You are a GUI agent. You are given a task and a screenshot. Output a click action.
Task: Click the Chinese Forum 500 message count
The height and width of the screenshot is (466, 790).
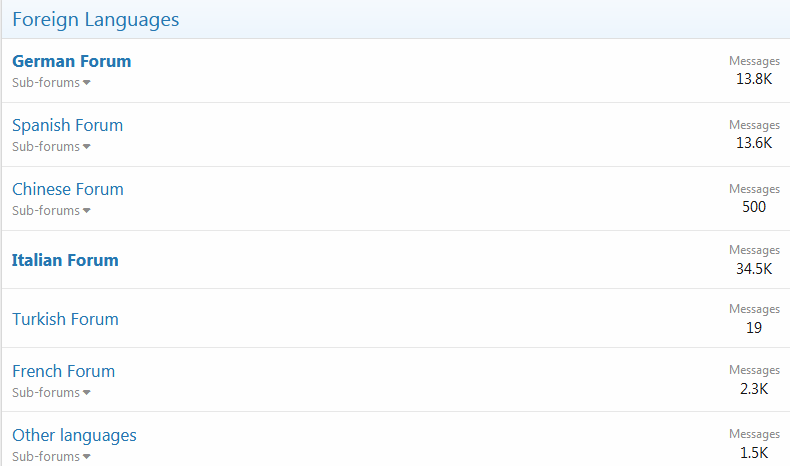pos(754,207)
